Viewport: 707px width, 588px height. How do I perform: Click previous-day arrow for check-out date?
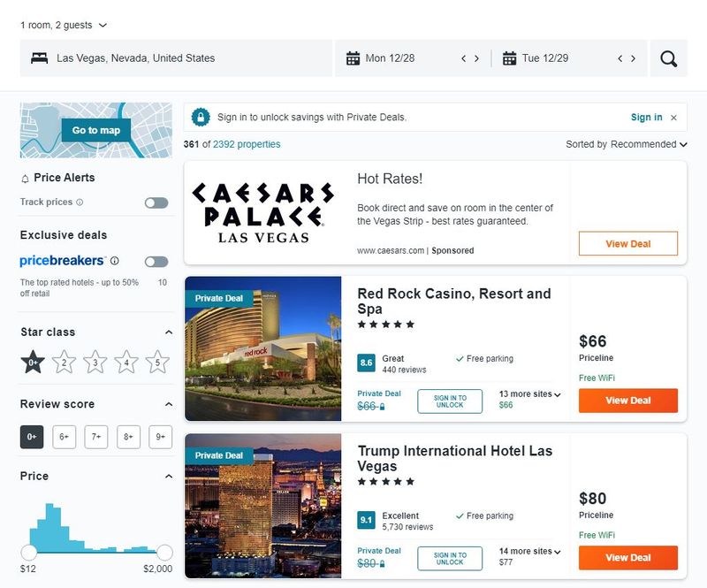(620, 59)
